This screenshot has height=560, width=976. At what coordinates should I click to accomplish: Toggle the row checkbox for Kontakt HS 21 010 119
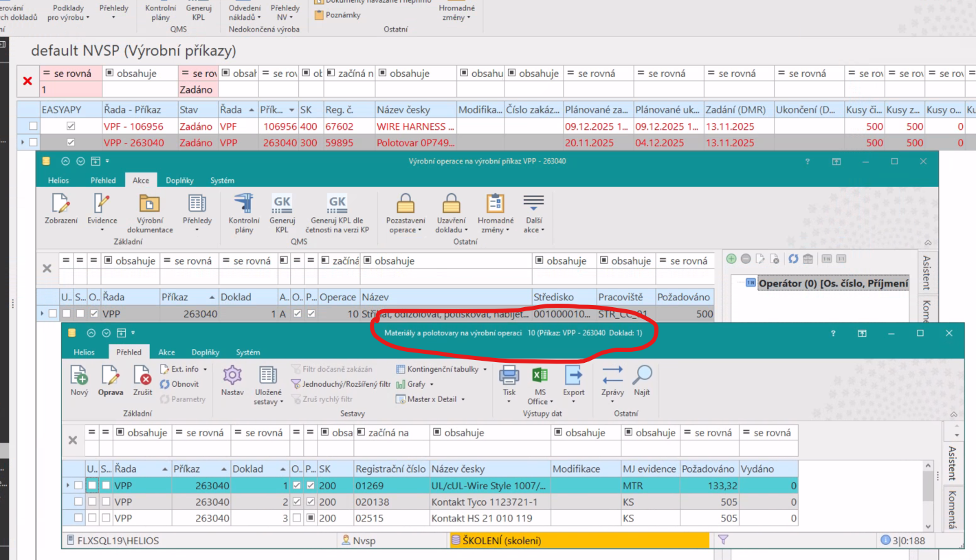click(78, 518)
